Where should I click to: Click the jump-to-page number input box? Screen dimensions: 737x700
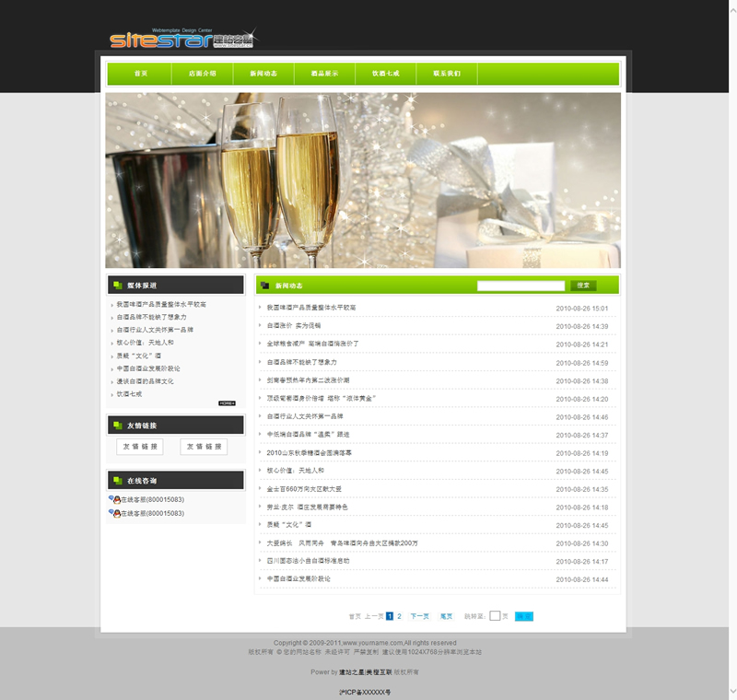point(495,616)
